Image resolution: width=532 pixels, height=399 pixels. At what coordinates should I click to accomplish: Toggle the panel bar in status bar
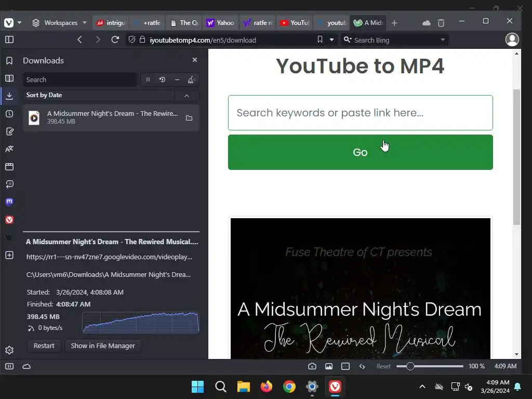point(9,366)
